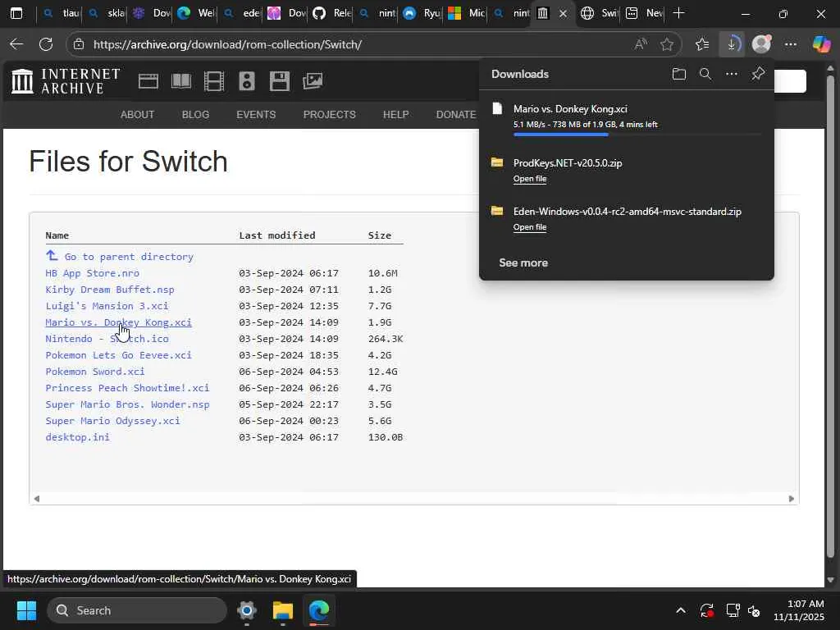Open more options in Downloads panel
The height and width of the screenshot is (630, 840).
[731, 74]
